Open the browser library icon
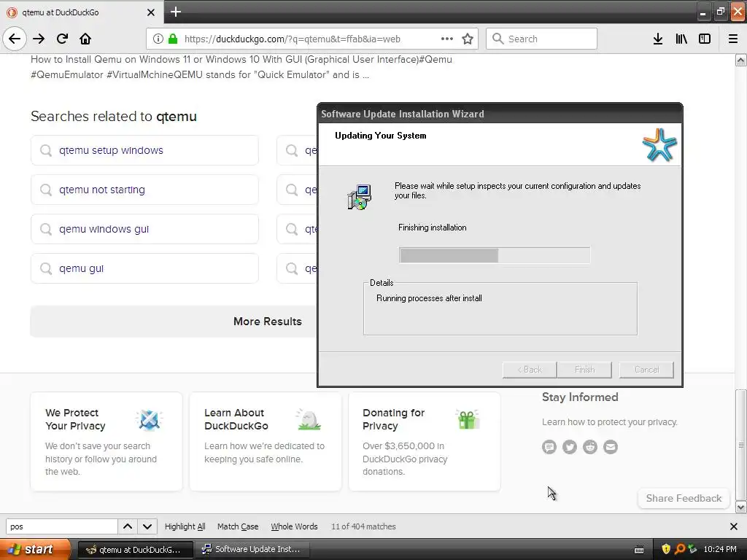This screenshot has width=747, height=560. tap(681, 39)
